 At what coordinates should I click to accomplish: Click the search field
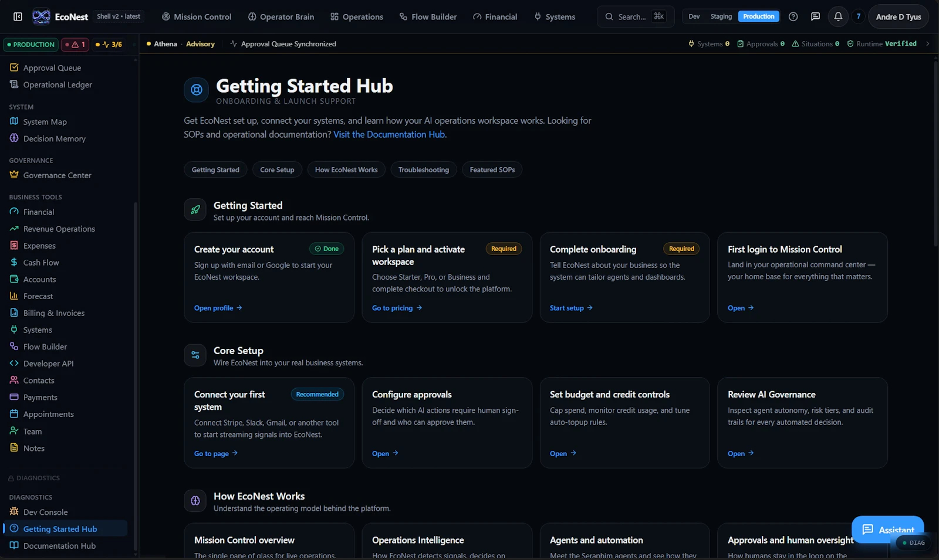click(635, 17)
